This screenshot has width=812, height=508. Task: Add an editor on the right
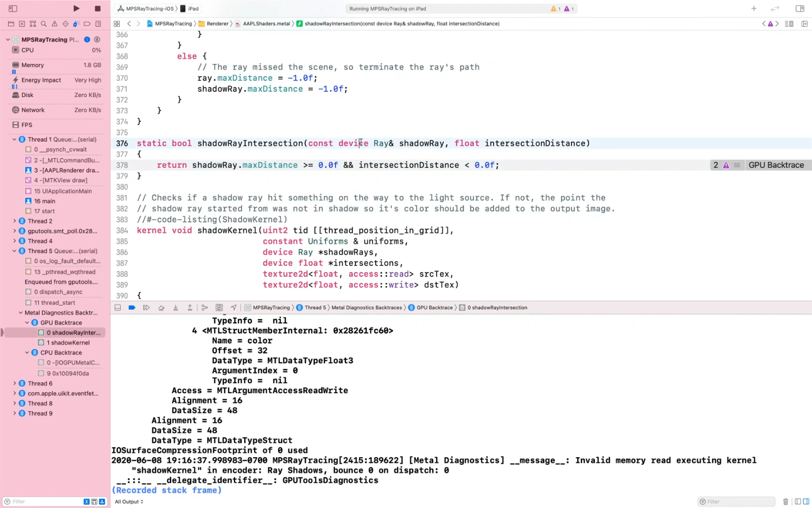[804, 24]
